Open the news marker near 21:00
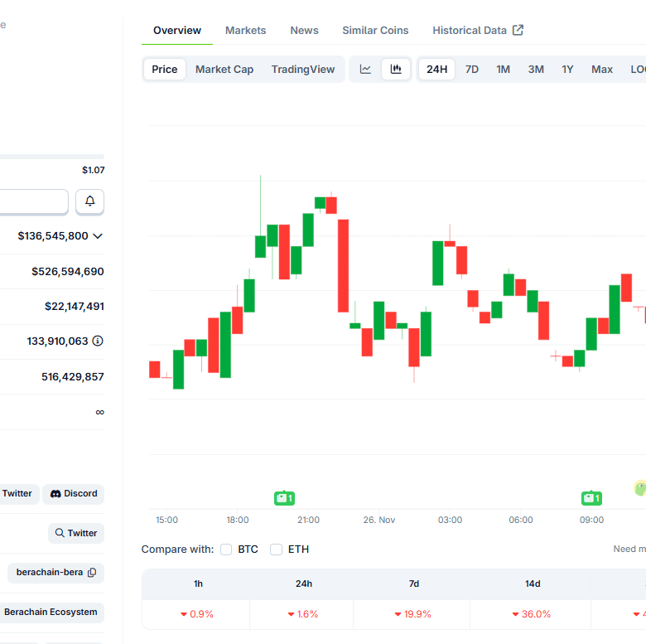The image size is (646, 644). pos(285,498)
